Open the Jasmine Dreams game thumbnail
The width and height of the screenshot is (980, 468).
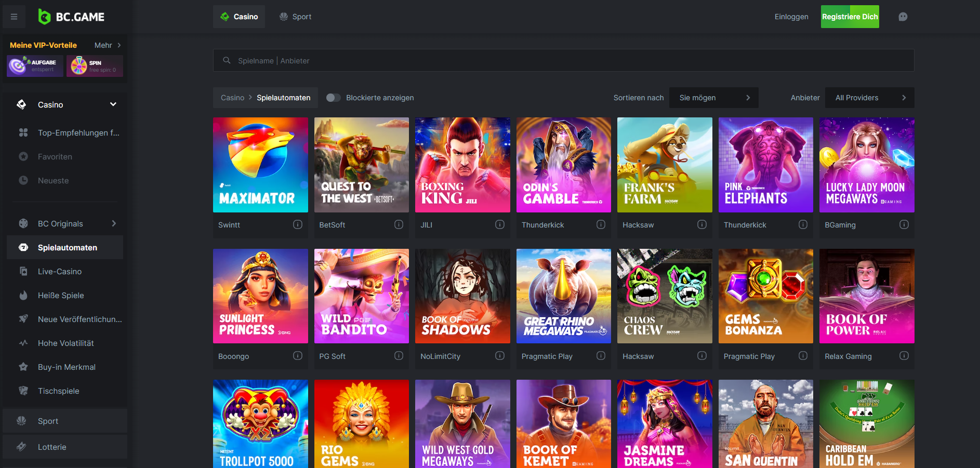(x=665, y=424)
